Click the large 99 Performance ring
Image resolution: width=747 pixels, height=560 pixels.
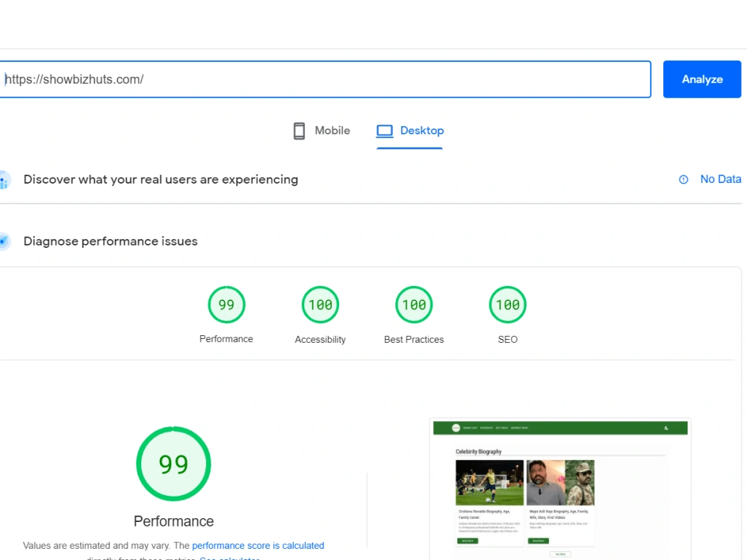(x=173, y=463)
